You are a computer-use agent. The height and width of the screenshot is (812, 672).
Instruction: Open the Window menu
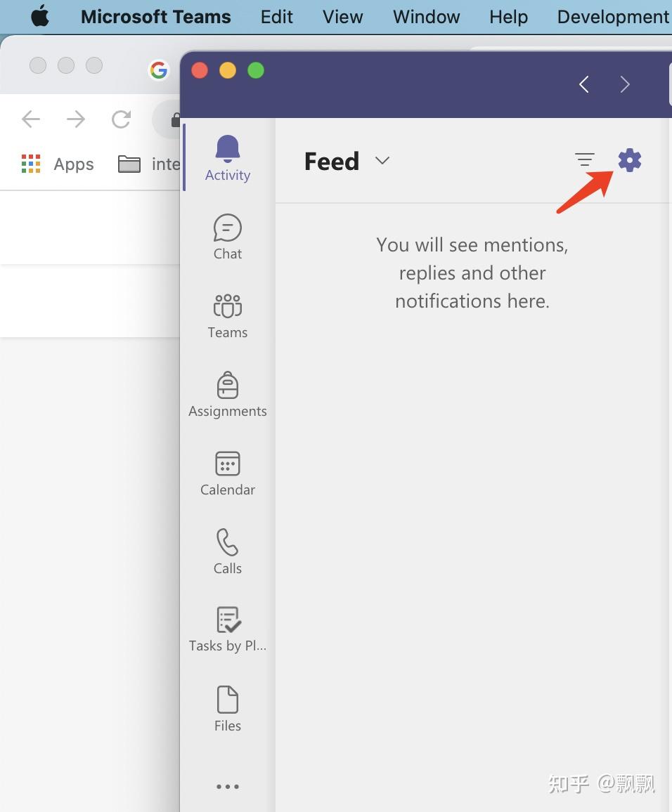(x=426, y=17)
